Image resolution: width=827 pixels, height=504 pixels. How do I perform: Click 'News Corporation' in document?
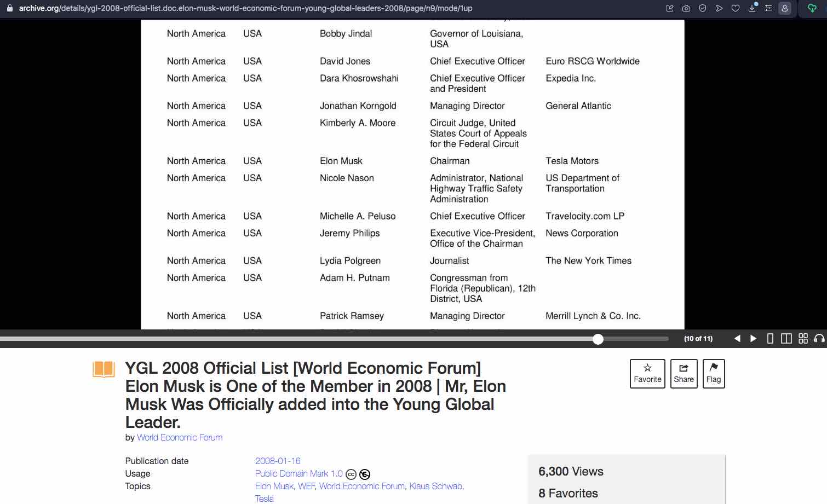(x=582, y=233)
